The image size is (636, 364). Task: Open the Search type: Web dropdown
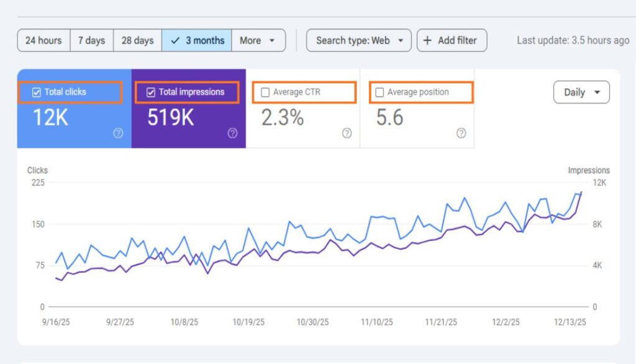click(359, 40)
